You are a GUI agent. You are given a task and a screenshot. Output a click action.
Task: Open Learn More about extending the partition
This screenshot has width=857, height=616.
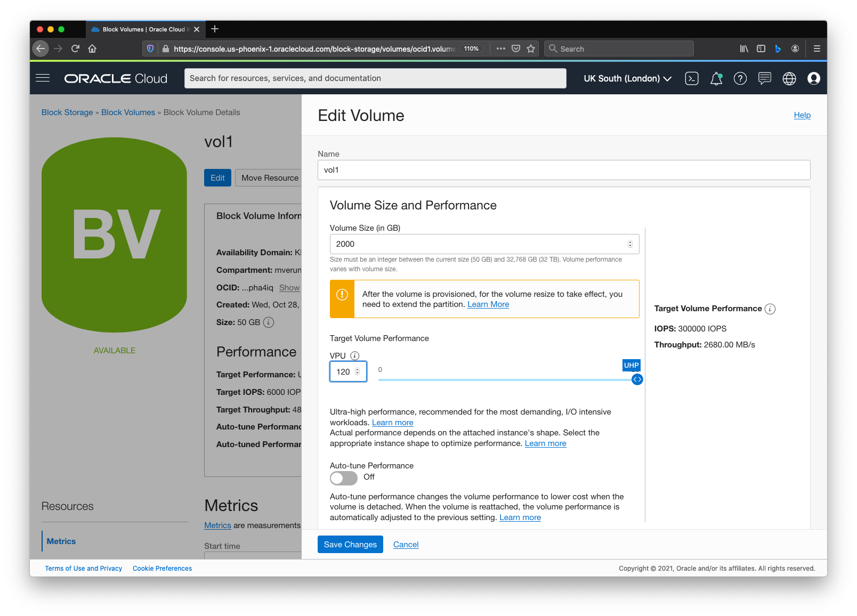(488, 304)
